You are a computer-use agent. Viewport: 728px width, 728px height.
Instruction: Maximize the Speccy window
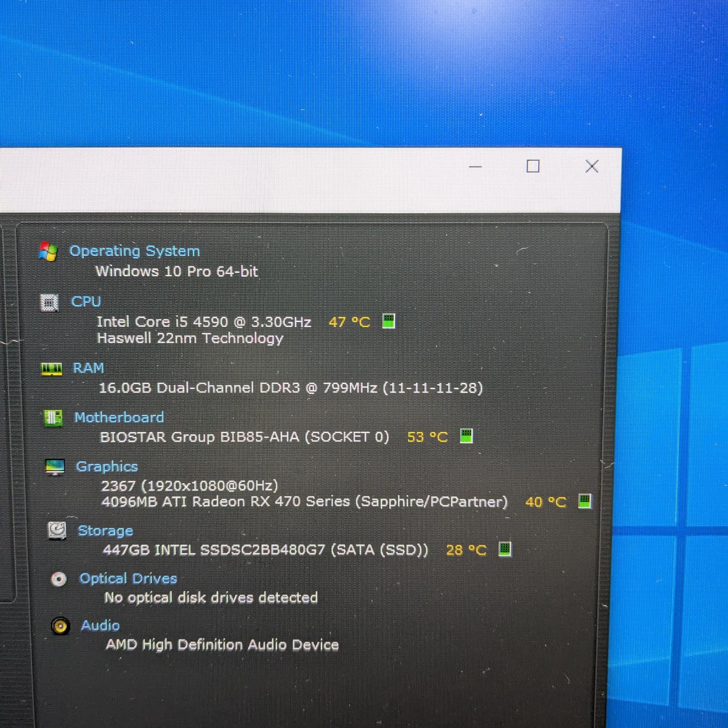tap(533, 166)
